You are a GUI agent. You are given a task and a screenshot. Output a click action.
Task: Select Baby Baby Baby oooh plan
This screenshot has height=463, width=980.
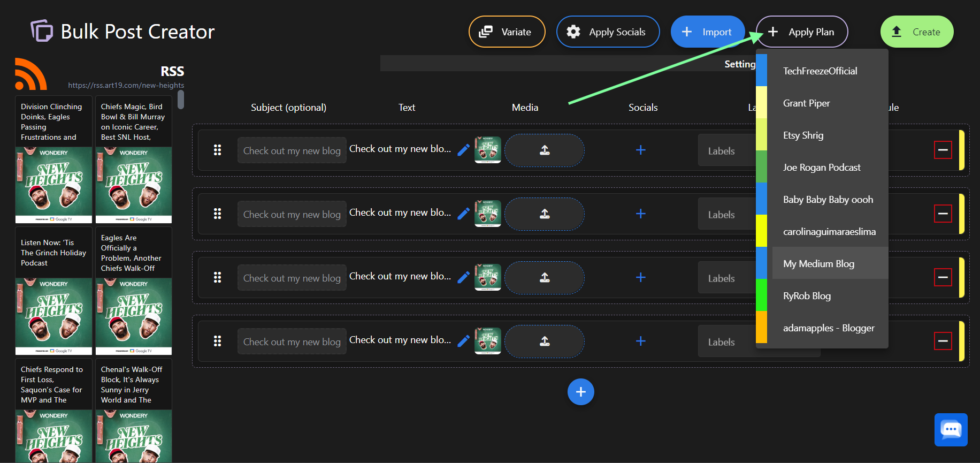[x=822, y=199]
